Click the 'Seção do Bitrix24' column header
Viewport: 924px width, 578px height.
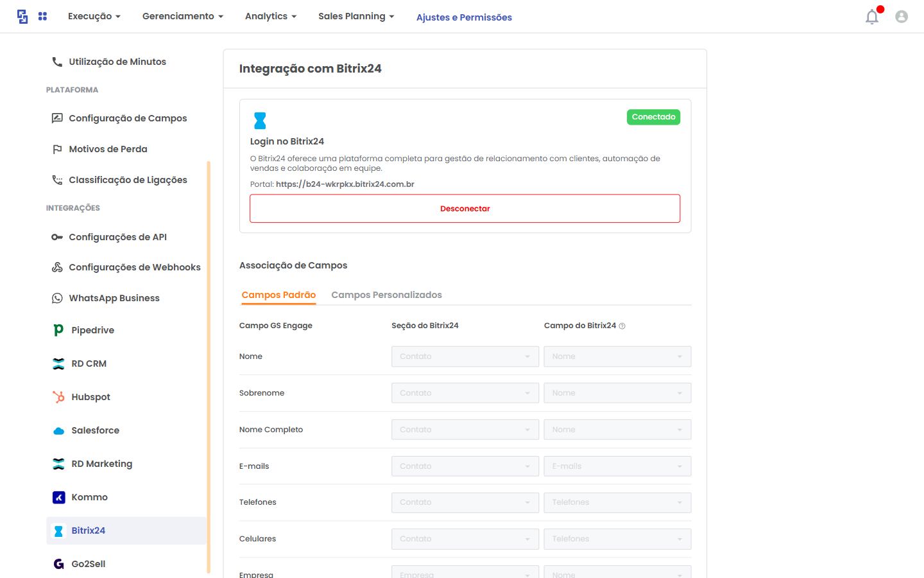point(425,326)
